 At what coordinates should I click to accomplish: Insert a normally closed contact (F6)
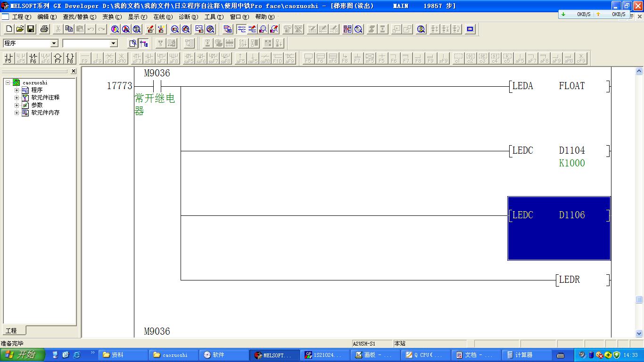click(x=33, y=58)
